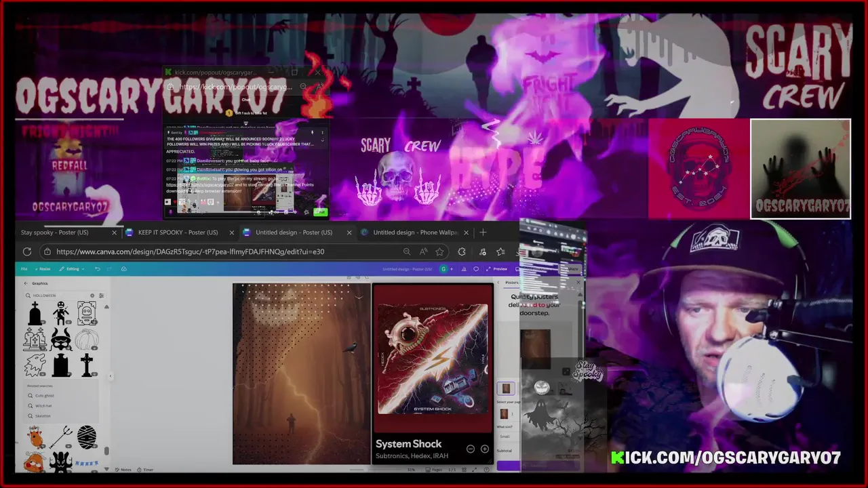Viewport: 868px width, 488px height.
Task: Add collaborator with the plus icon
Action: tap(452, 269)
